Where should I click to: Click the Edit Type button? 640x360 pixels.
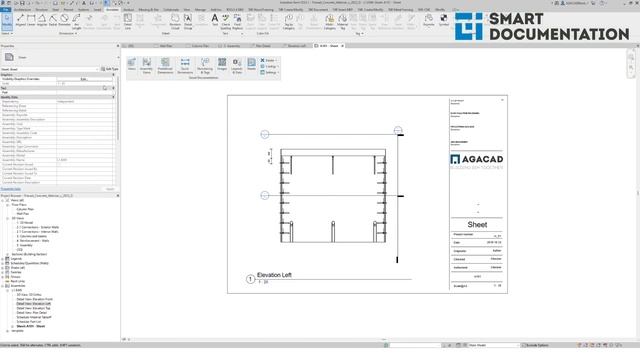click(x=109, y=69)
